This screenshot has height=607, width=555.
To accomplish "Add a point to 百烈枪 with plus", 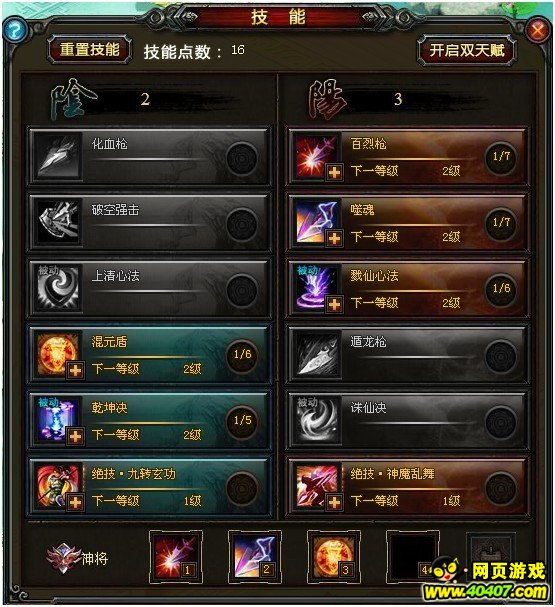I will pos(334,172).
